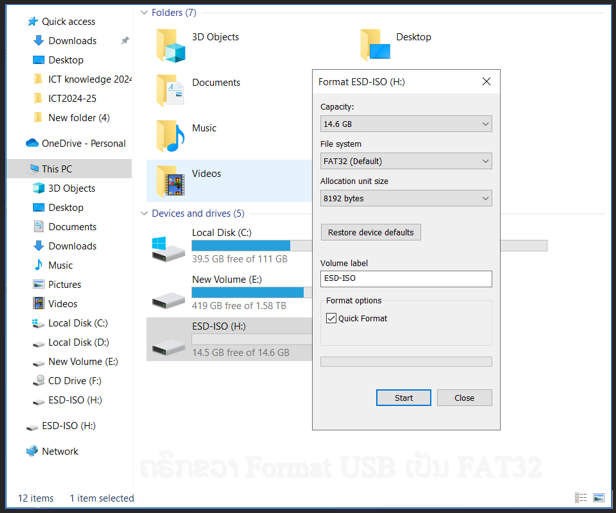Toggle the Quick Format checkbox

(x=332, y=318)
